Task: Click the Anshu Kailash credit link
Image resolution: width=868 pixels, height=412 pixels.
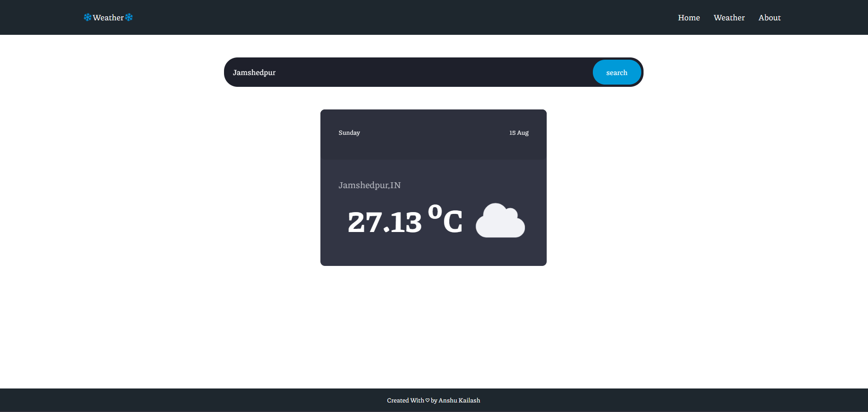Action: tap(459, 400)
